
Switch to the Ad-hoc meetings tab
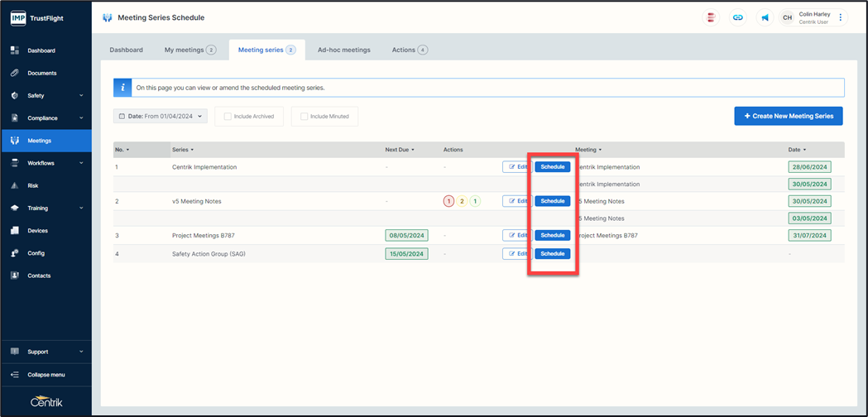click(343, 50)
